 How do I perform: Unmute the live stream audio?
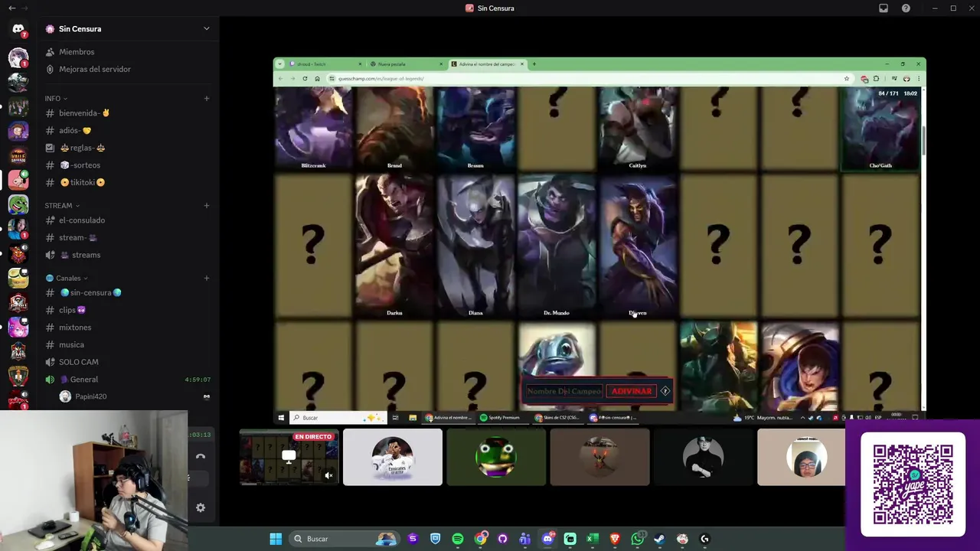328,475
